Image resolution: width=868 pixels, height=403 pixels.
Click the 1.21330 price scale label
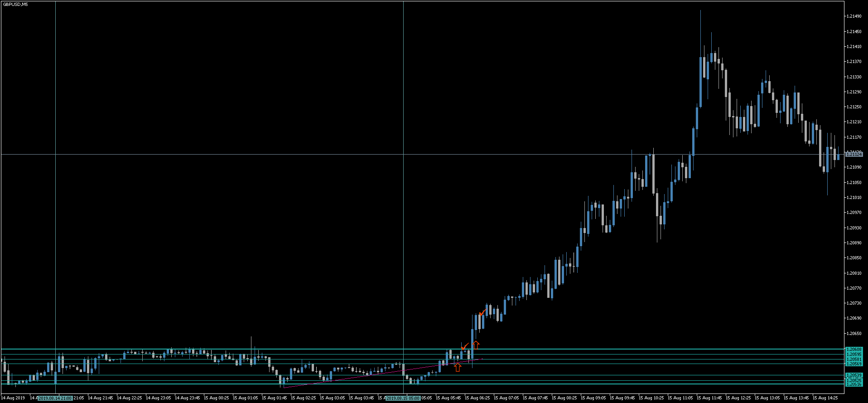coord(854,77)
